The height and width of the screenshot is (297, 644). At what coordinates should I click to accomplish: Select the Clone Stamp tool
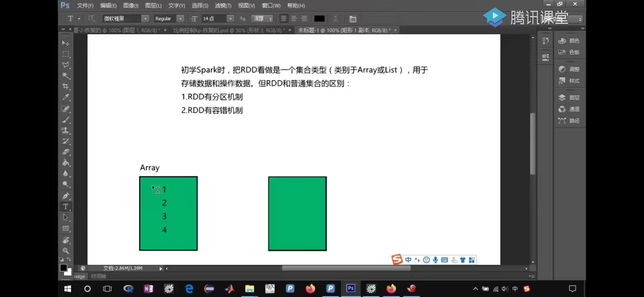(66, 130)
